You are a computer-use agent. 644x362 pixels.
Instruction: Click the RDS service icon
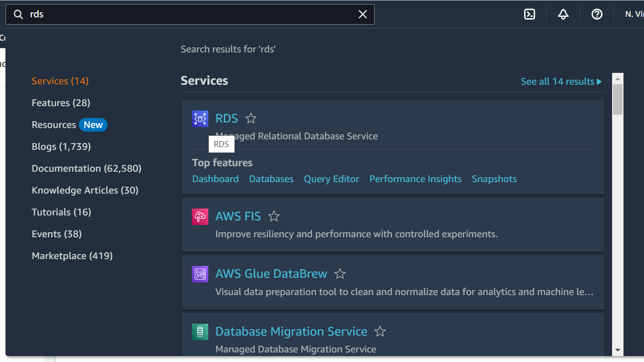click(200, 119)
